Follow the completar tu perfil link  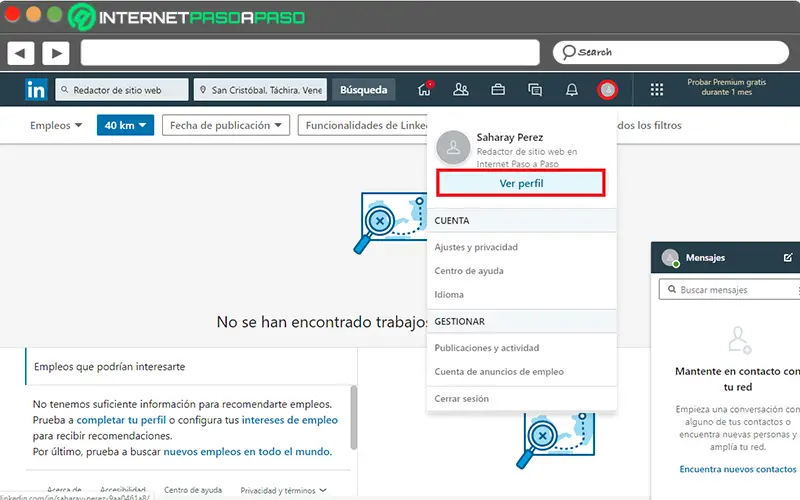[x=121, y=420]
